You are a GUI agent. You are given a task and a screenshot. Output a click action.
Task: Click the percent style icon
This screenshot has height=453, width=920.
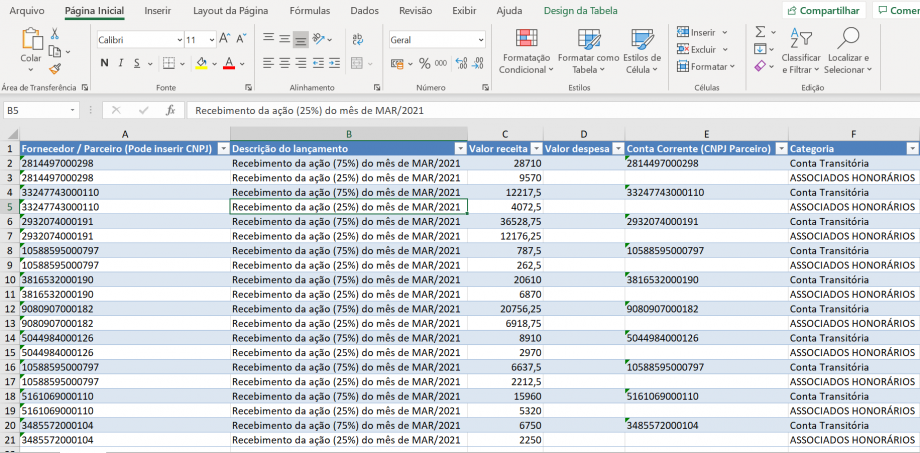pyautogui.click(x=425, y=63)
